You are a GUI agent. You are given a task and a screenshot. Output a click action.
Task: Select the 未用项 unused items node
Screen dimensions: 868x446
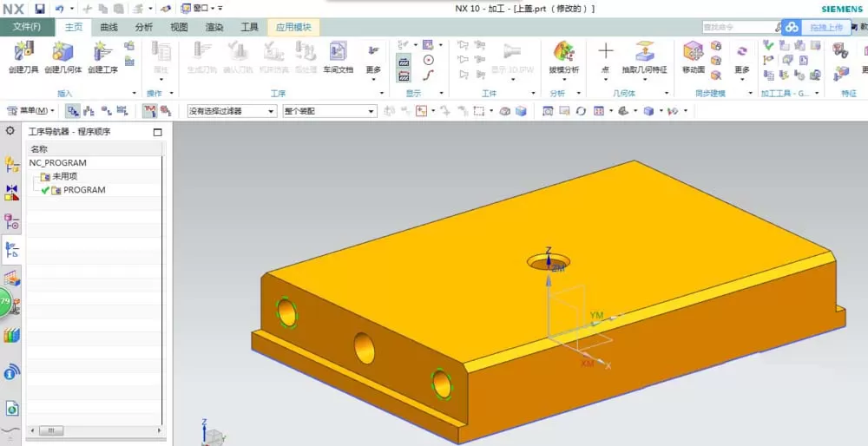(64, 176)
